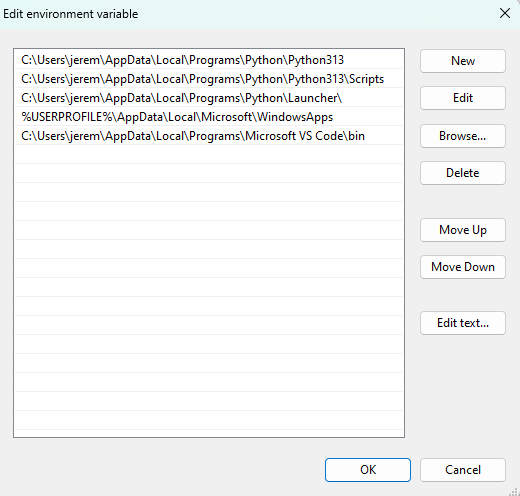Open Edit text... view
The height and width of the screenshot is (496, 520).
click(463, 323)
